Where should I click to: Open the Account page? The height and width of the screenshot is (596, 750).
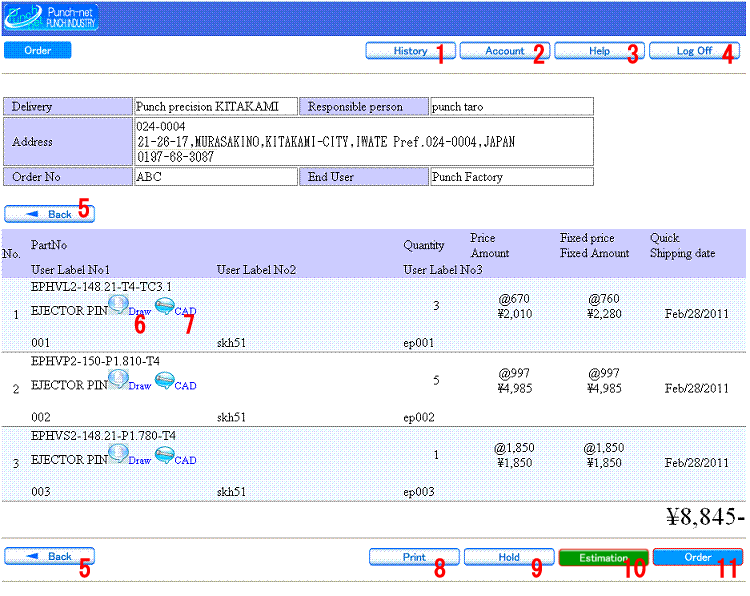click(x=505, y=51)
